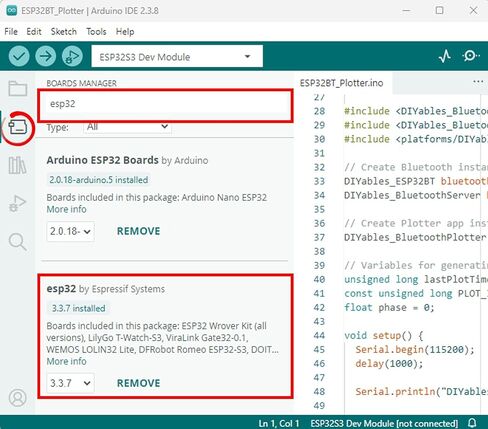Open More info for esp32 by Espressif

[66, 361]
